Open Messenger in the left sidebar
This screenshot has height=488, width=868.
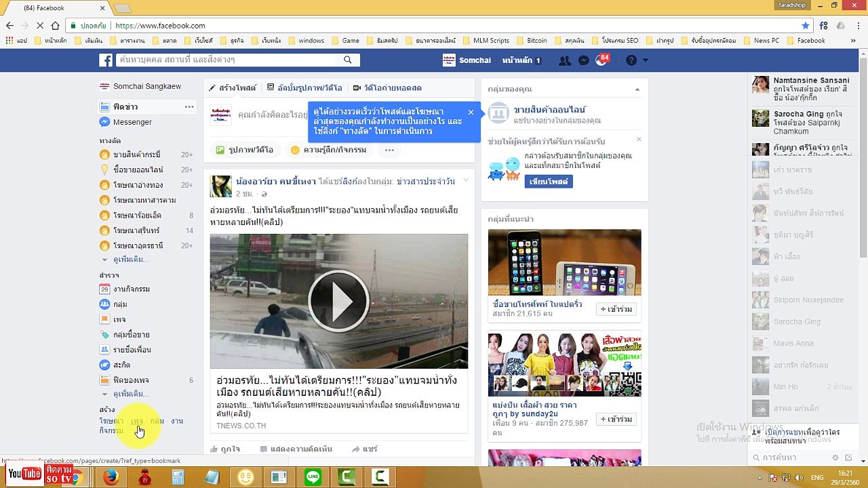132,122
